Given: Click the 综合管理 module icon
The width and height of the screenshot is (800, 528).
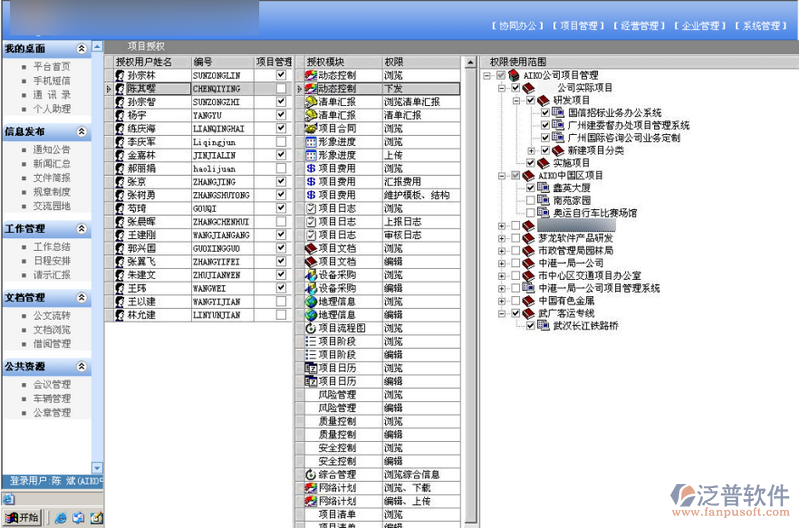Looking at the screenshot, I should [310, 474].
